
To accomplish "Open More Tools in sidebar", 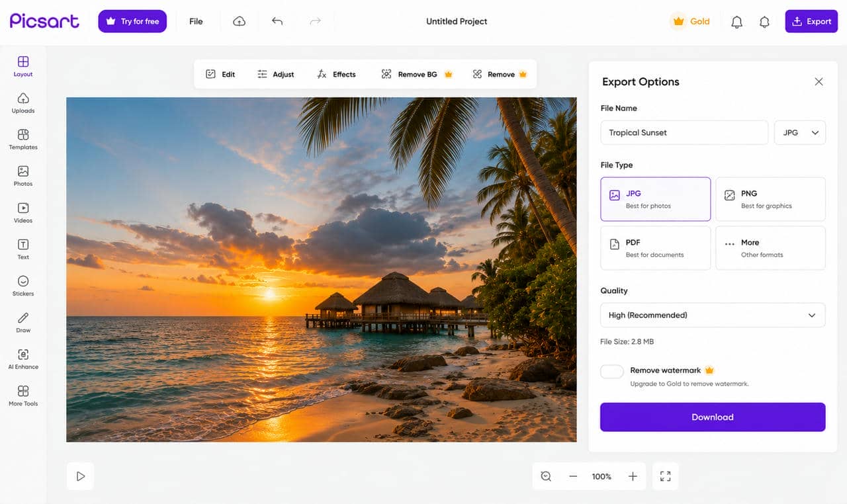I will click(23, 396).
